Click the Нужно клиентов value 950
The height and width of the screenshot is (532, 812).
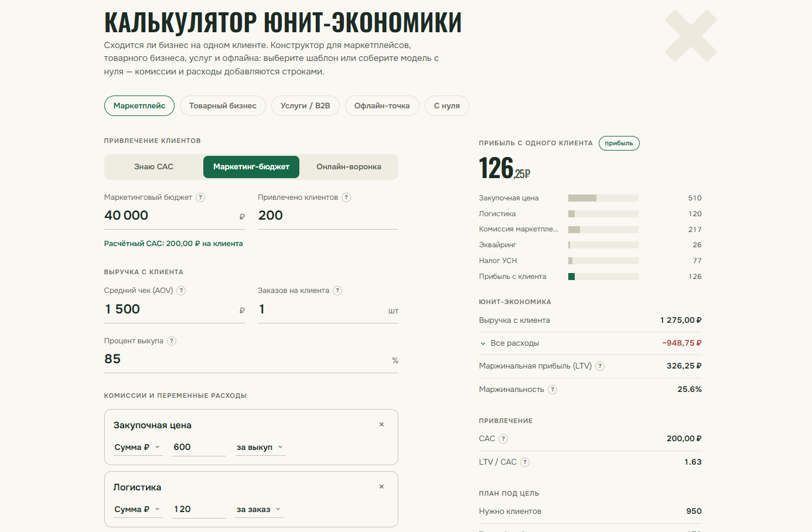[694, 511]
